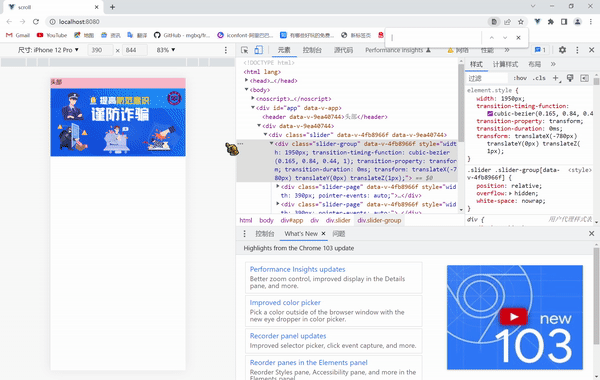600x380 pixels.
Task: Open the YouTube bookmark
Action: 52,35
